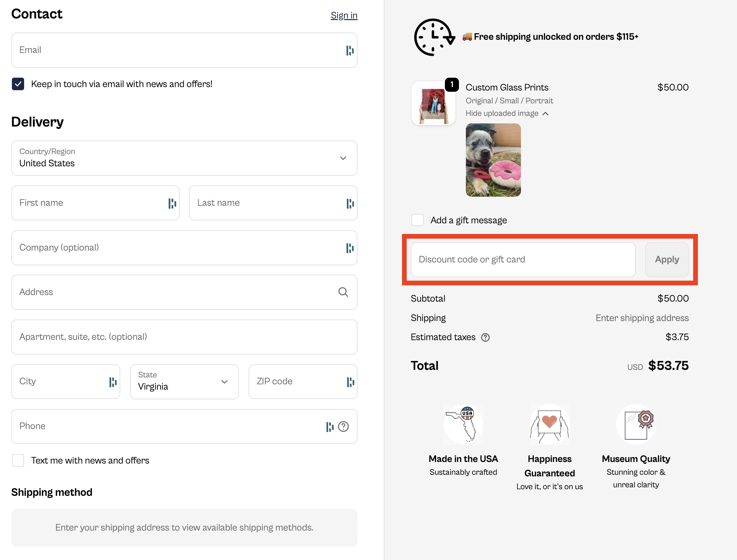This screenshot has width=737, height=560.
Task: Click the autofill icon in Company field
Action: tap(349, 248)
